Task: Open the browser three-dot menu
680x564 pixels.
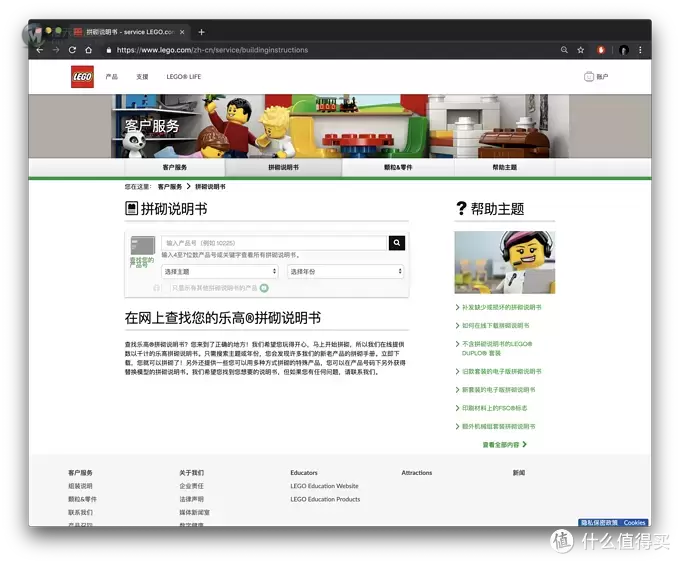Action: point(640,50)
